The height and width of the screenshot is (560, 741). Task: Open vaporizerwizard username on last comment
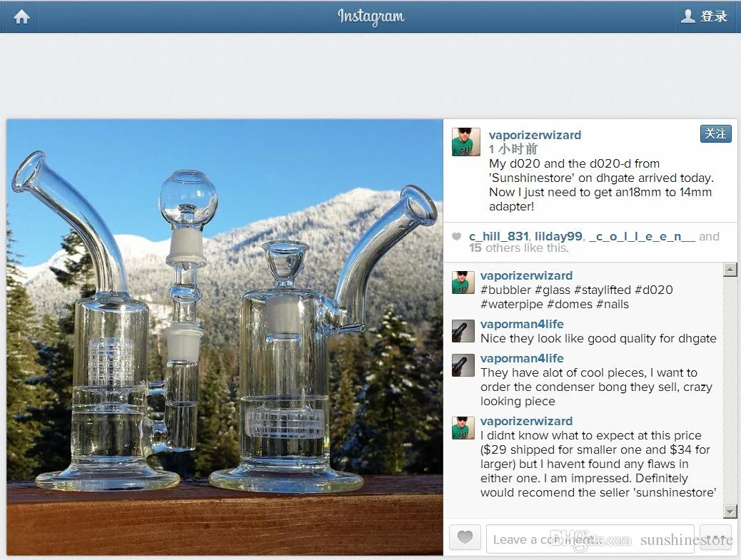pyautogui.click(x=526, y=421)
